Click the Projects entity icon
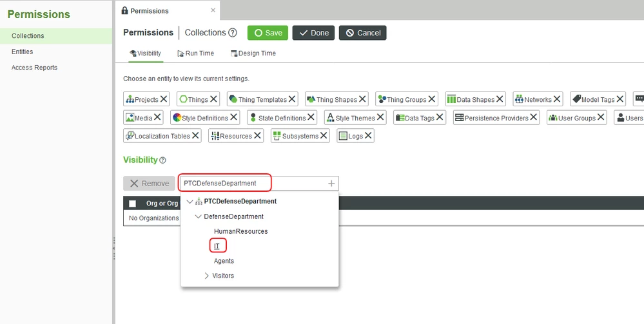 [x=130, y=99]
